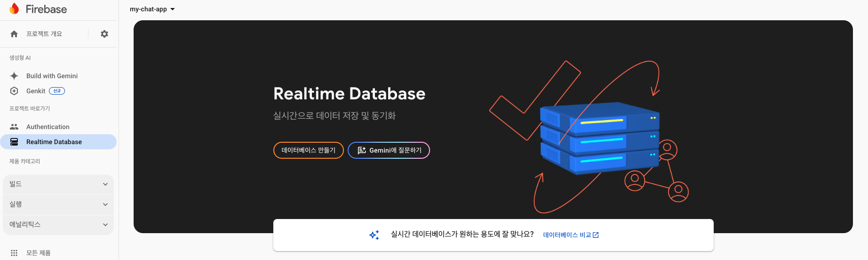
Task: Click the Firebase wordmark text
Action: pyautogui.click(x=46, y=9)
